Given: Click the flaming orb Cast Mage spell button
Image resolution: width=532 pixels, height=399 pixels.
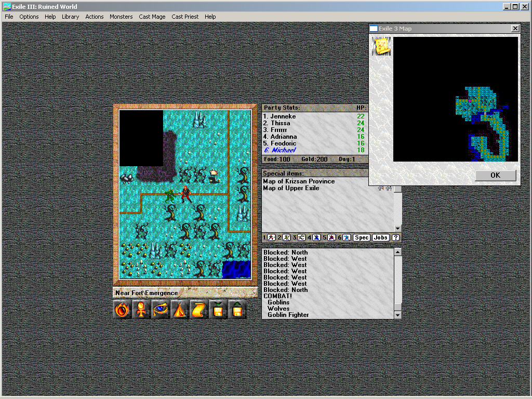Looking at the screenshot, I should point(122,310).
